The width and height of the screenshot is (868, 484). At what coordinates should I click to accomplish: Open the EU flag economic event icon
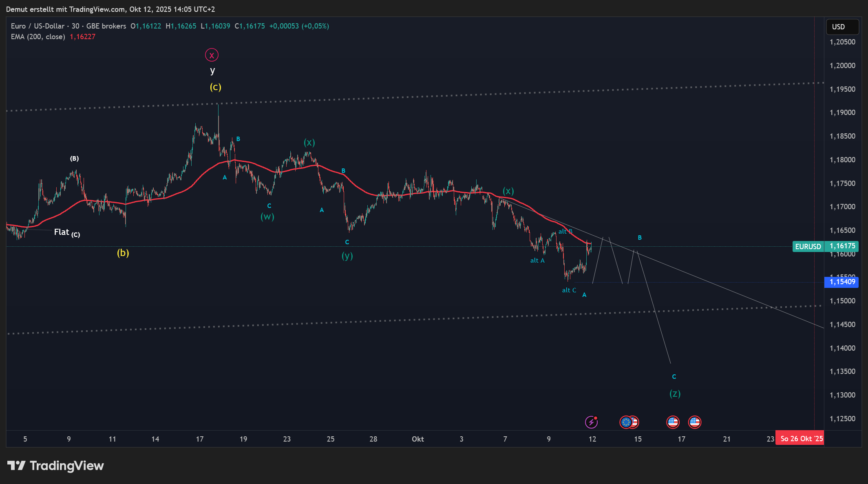[625, 422]
